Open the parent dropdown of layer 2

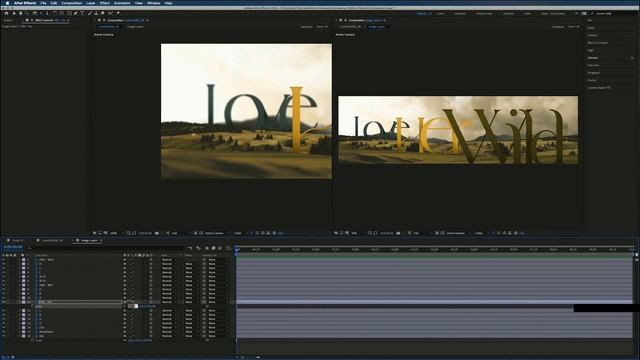[x=217, y=264]
